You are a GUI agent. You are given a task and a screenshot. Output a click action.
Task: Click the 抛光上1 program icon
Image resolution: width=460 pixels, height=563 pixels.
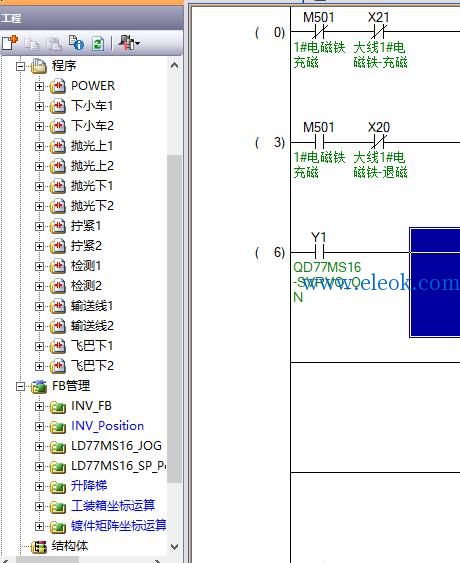[57, 146]
